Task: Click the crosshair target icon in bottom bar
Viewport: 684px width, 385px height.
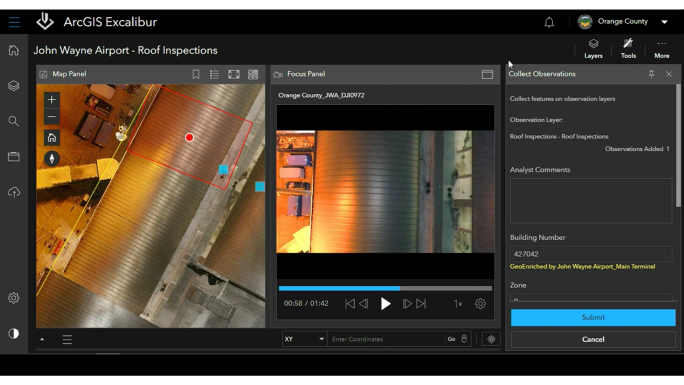Action: pyautogui.click(x=491, y=339)
